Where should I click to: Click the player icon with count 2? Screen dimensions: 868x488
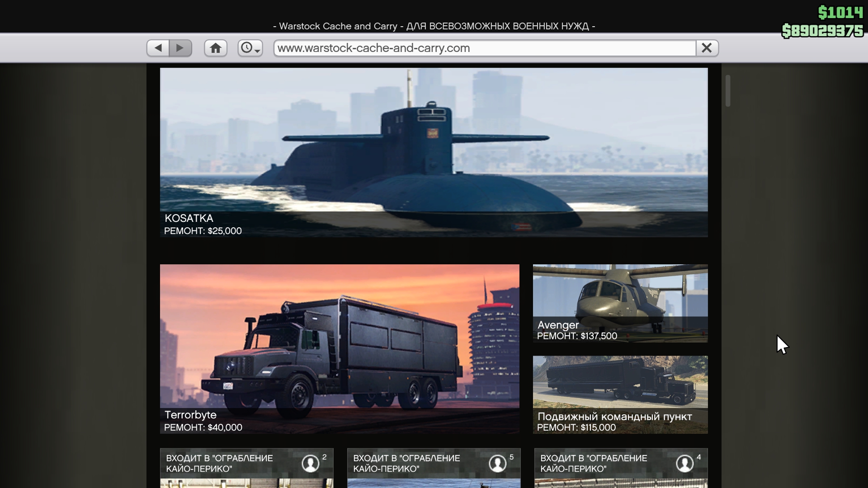coord(311,463)
